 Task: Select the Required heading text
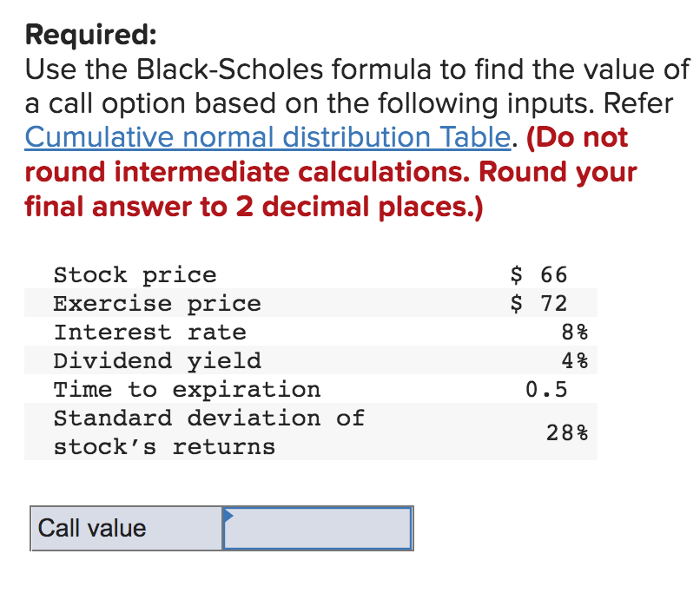pos(90,35)
